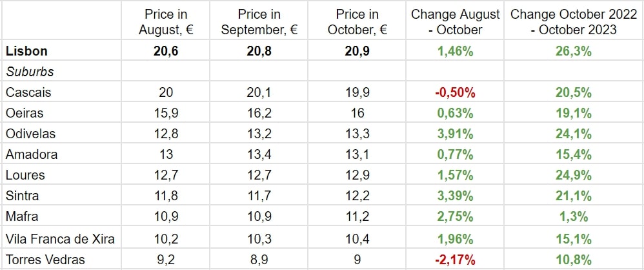
Task: Click Odivelas's 3,91% change cell
Action: 456,134
